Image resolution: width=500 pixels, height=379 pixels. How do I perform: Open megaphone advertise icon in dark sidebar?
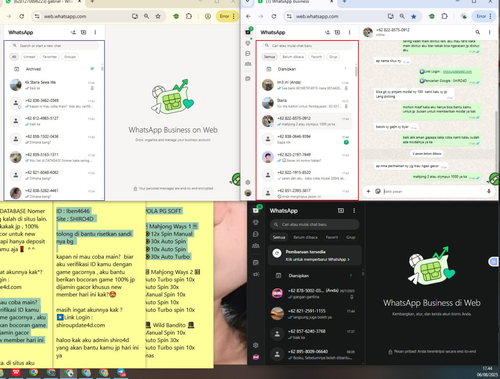pyautogui.click(x=256, y=274)
